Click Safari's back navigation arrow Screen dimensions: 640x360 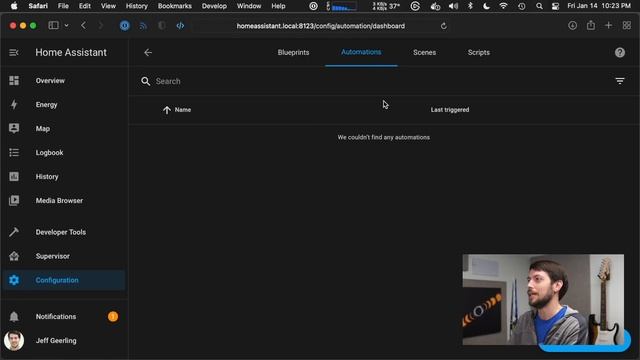pyautogui.click(x=83, y=26)
